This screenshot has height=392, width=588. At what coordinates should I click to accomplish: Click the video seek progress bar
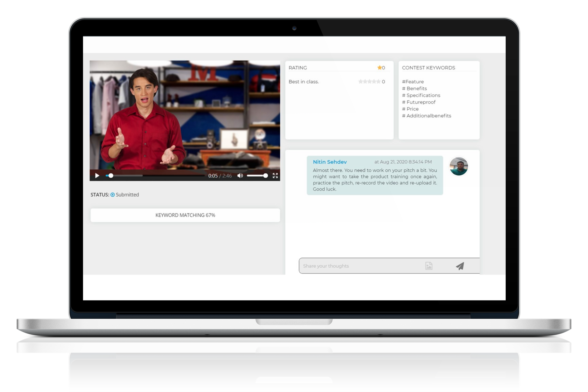(x=155, y=176)
